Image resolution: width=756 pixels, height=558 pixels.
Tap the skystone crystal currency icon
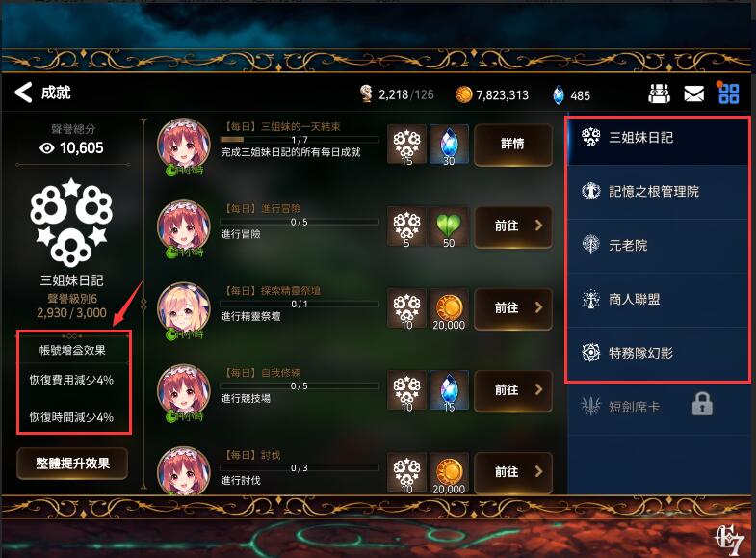pyautogui.click(x=559, y=95)
